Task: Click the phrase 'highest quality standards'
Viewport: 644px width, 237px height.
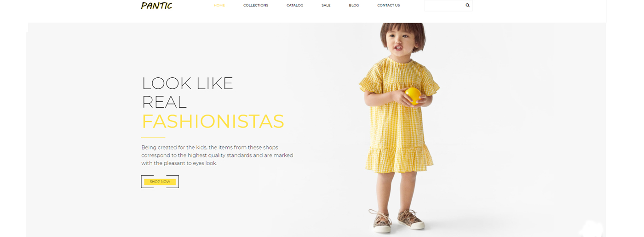Action: (220, 155)
